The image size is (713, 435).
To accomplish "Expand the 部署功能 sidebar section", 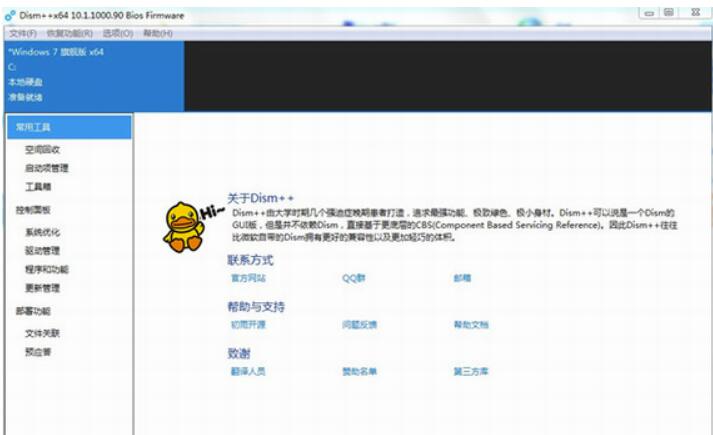I will tap(33, 310).
